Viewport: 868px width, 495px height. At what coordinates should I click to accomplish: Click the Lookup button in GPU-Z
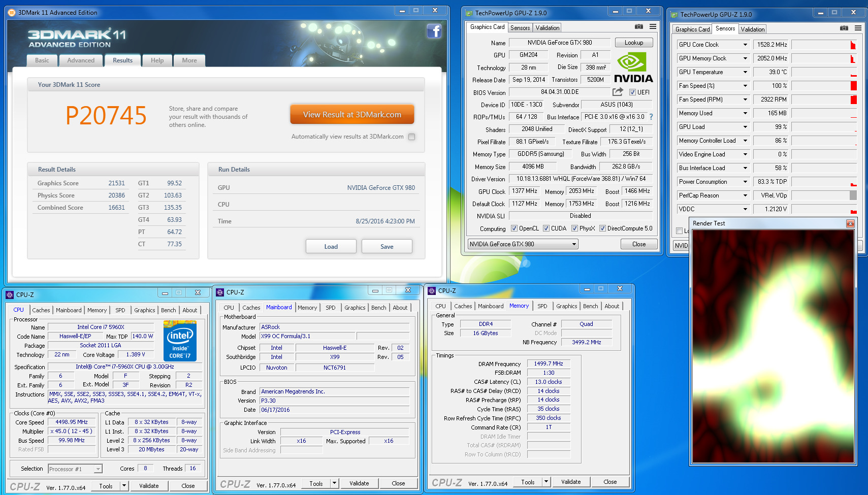pos(634,43)
